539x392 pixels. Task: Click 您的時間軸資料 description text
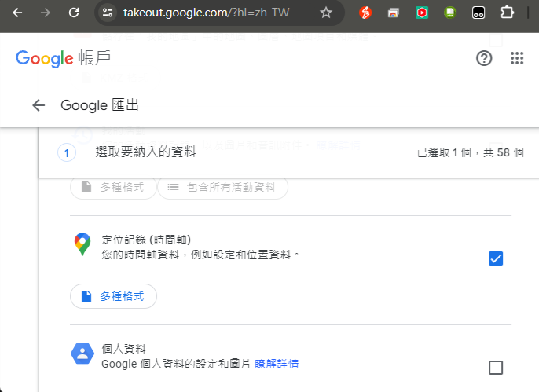(200, 255)
